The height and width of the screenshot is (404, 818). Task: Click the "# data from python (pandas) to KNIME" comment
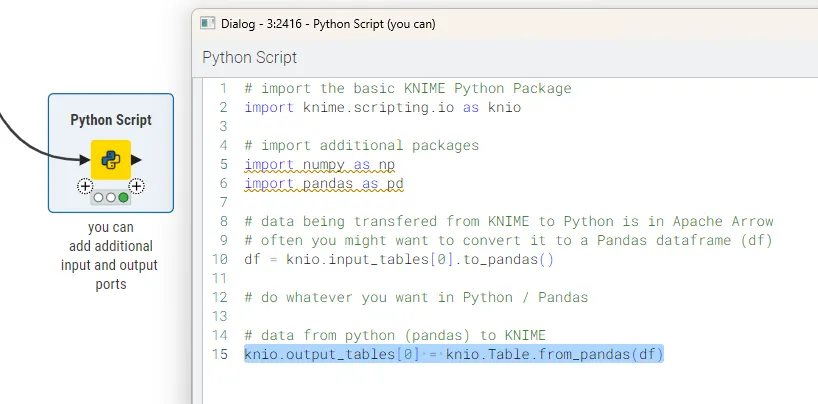(395, 335)
